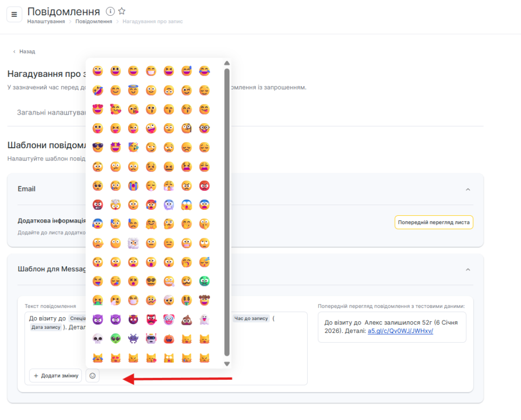Collapse the Messenger template section chevron
Image resolution: width=521 pixels, height=420 pixels.
tap(468, 269)
